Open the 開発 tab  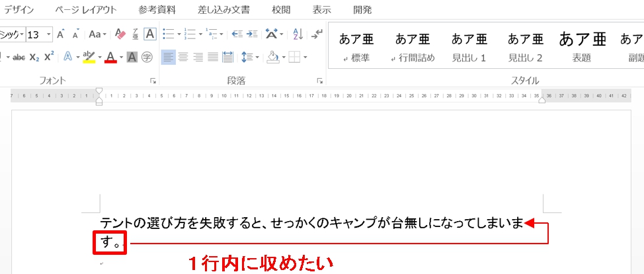point(362,10)
